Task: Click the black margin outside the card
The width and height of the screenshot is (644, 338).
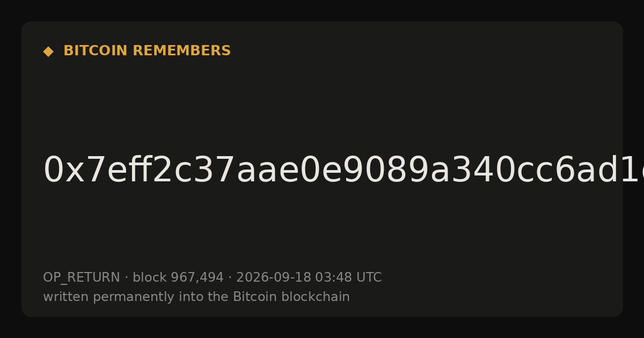Action: point(322,328)
